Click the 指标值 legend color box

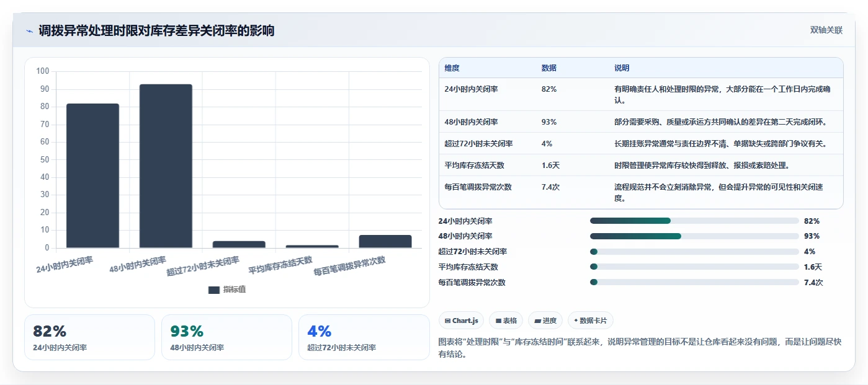pyautogui.click(x=213, y=290)
